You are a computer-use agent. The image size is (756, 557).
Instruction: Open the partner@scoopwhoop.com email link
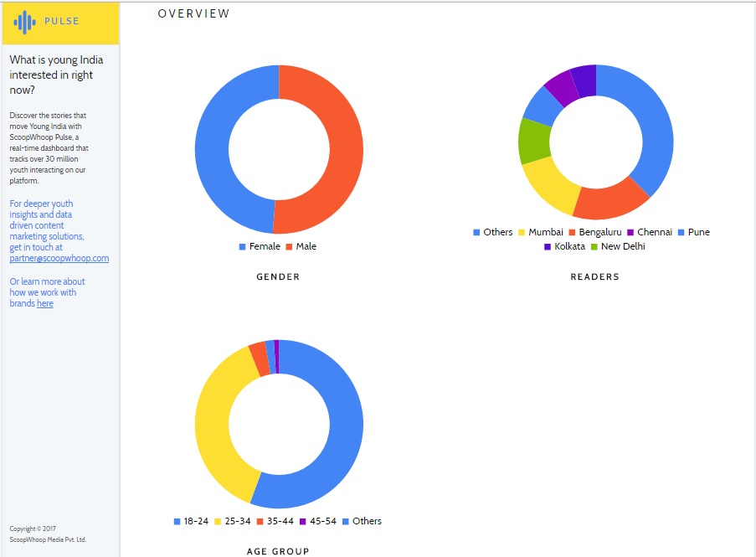[59, 259]
